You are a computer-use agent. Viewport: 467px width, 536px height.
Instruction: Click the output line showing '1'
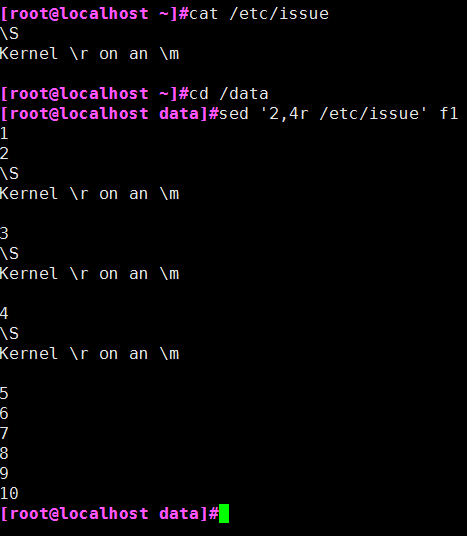[4, 133]
